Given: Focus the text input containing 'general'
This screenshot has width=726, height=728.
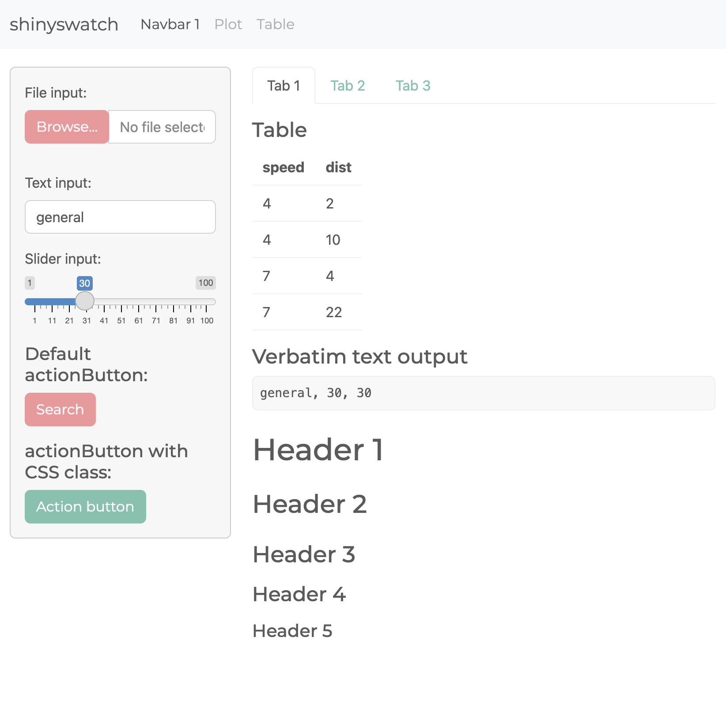Looking at the screenshot, I should tap(120, 217).
